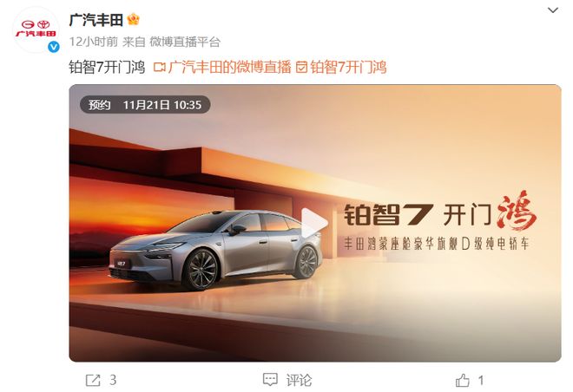Expand the post options chevron menu

tap(553, 10)
